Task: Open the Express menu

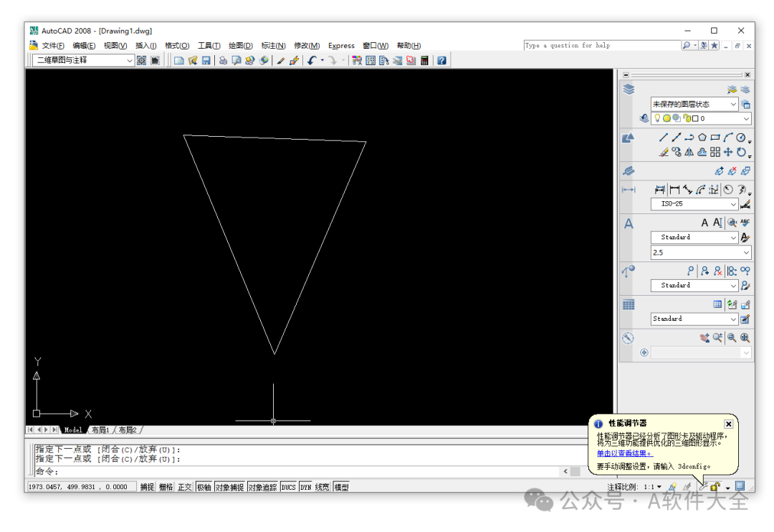Action: click(341, 46)
